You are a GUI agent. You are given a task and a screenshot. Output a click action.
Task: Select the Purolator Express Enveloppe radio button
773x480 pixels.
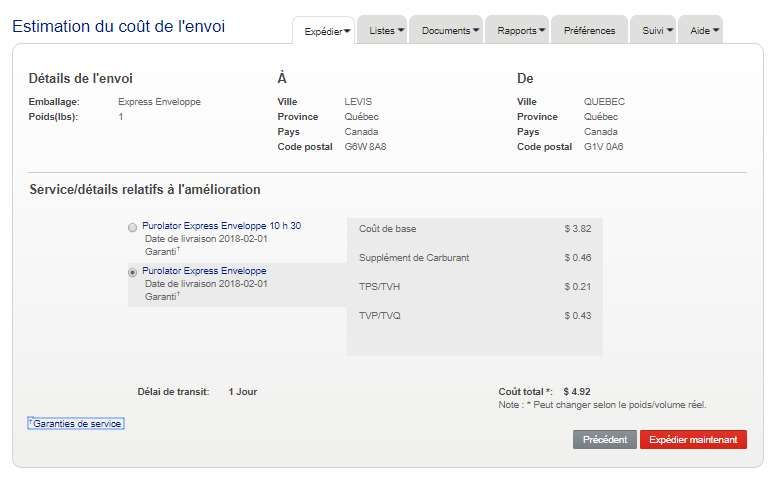133,272
